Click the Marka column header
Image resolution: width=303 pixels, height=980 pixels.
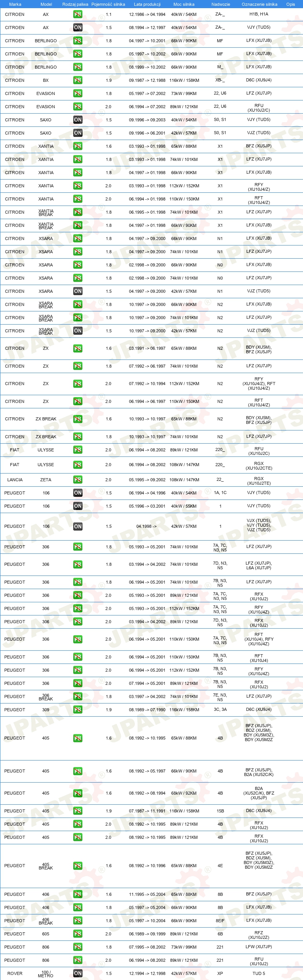15,4
